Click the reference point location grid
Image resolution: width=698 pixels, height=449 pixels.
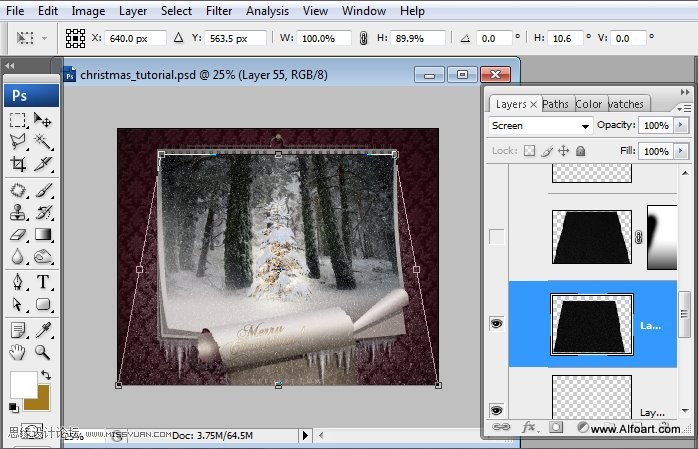pos(75,38)
